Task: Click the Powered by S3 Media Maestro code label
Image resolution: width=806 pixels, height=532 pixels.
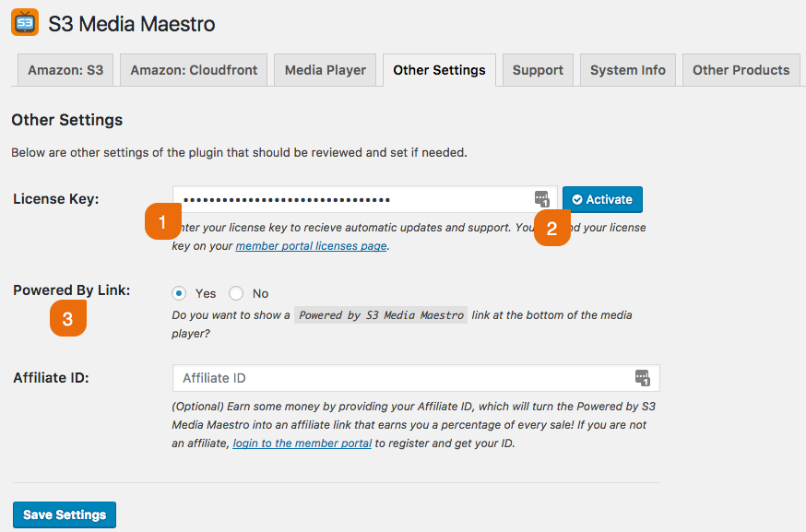Action: tap(381, 314)
